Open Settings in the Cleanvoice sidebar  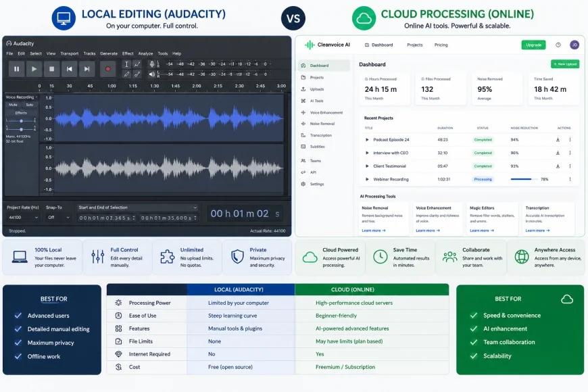coord(324,185)
